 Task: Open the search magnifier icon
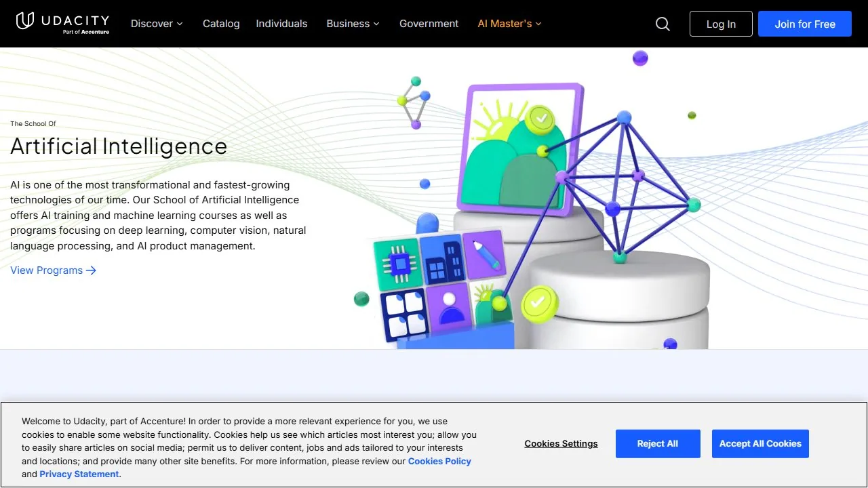(663, 24)
